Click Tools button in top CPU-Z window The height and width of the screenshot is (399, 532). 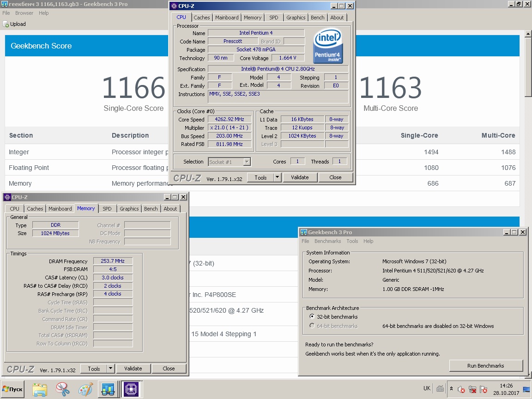point(260,177)
